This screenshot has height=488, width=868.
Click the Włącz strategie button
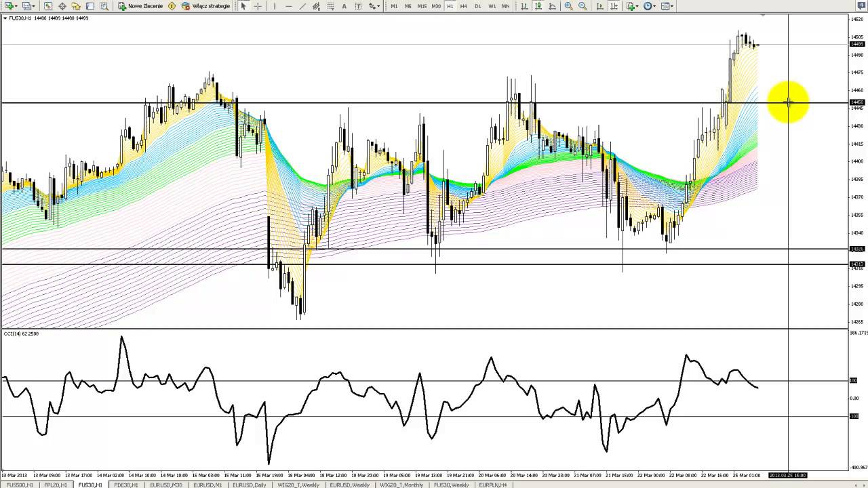coord(206,6)
